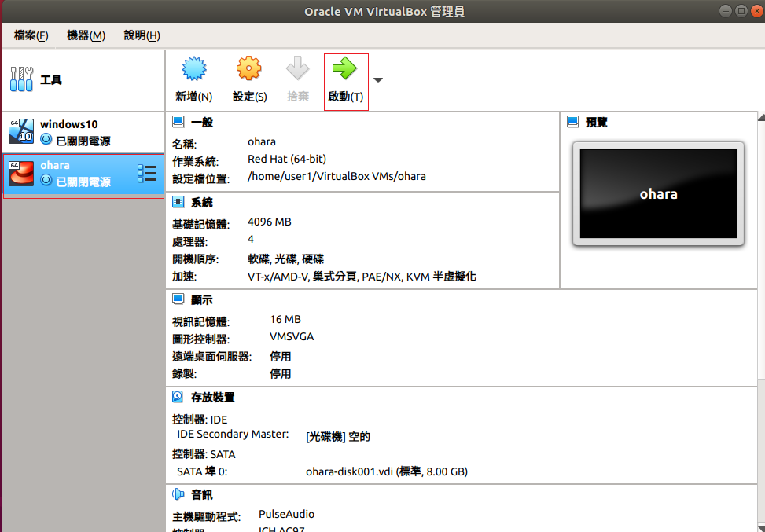Click the 預覽 section monitor icon
This screenshot has height=532, width=765.
[x=573, y=122]
